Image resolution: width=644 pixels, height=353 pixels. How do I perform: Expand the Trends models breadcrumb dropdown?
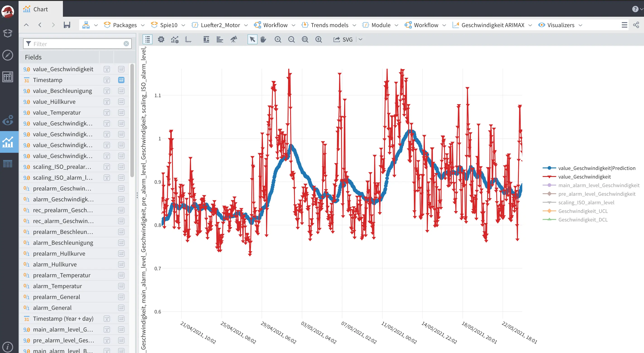point(354,25)
